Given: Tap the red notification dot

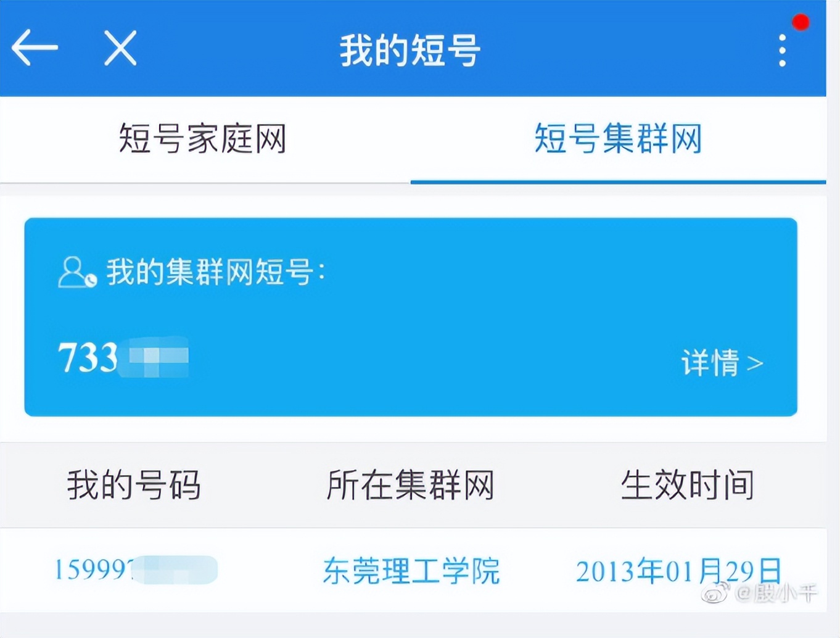Looking at the screenshot, I should point(801,21).
